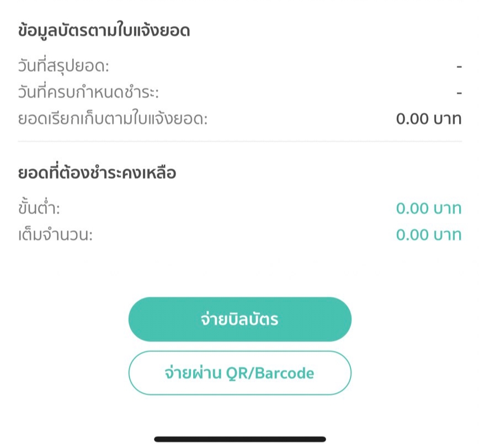Click the เต็มจำนวน full amount label
The width and height of the screenshot is (479, 448).
click(55, 235)
